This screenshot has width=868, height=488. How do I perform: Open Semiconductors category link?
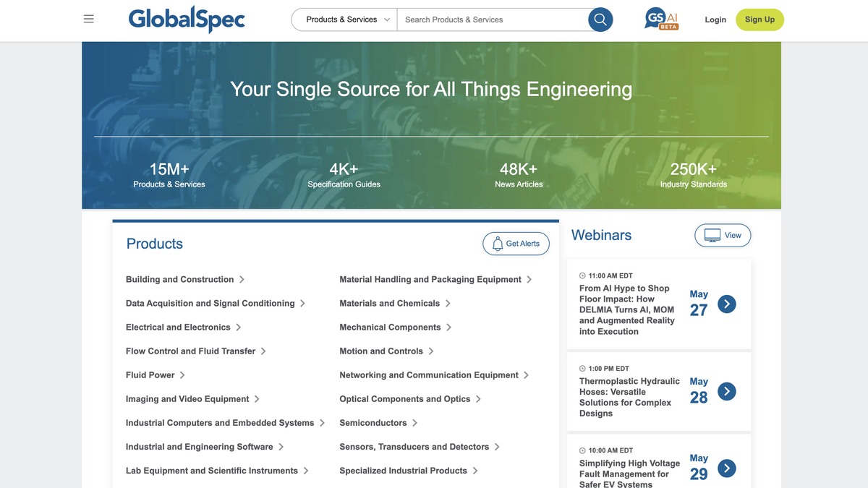click(373, 423)
